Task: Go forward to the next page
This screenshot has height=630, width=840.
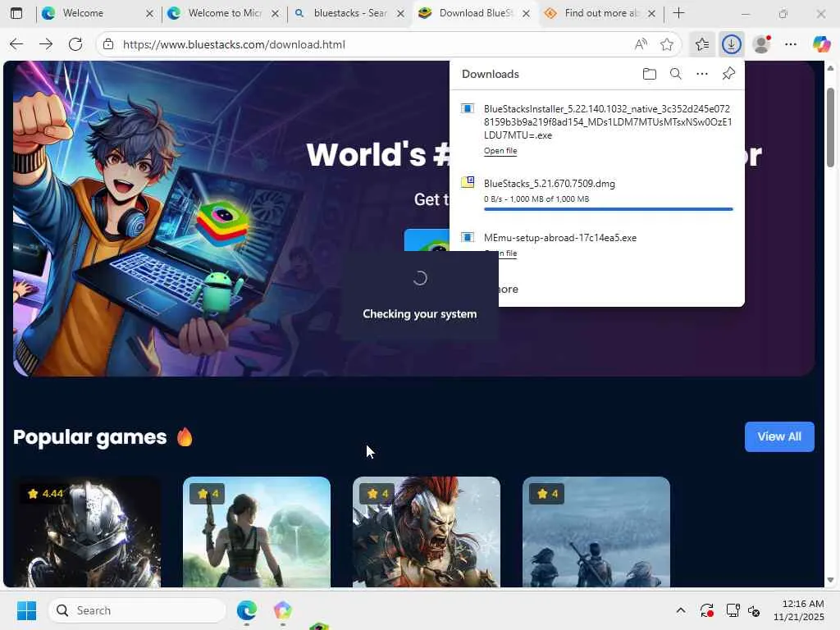Action: click(x=46, y=44)
